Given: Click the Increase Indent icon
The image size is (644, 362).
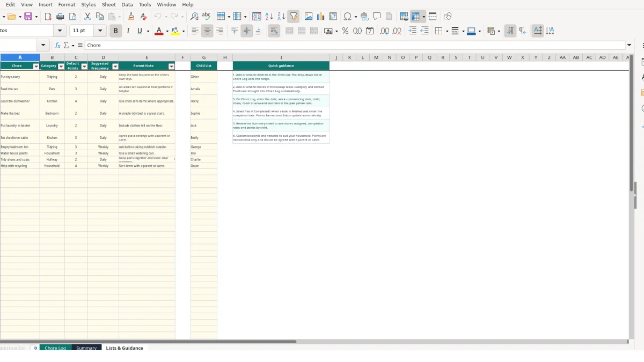Looking at the screenshot, I should click(412, 31).
